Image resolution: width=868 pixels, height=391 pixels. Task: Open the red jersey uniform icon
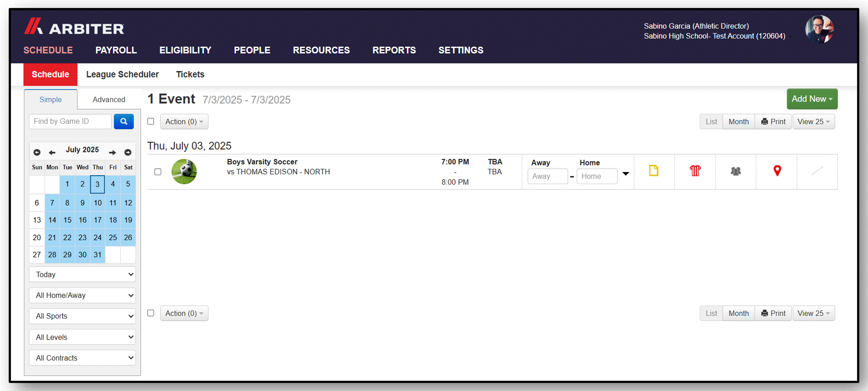[695, 171]
